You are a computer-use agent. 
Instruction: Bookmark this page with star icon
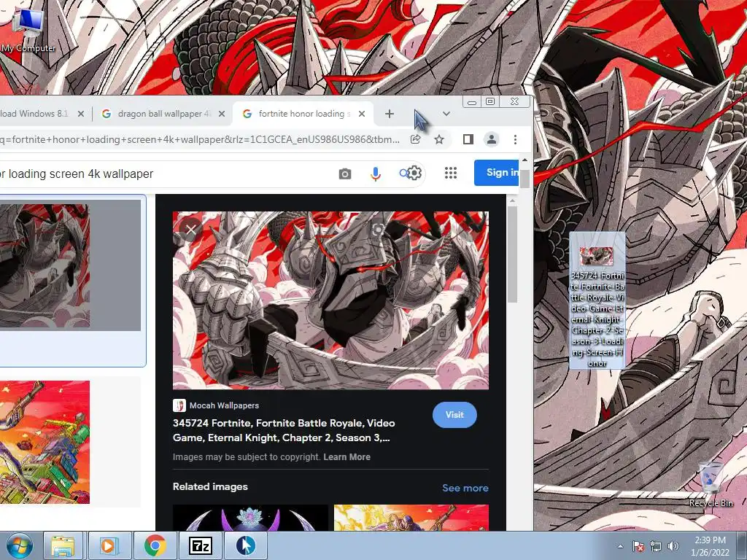click(x=439, y=139)
